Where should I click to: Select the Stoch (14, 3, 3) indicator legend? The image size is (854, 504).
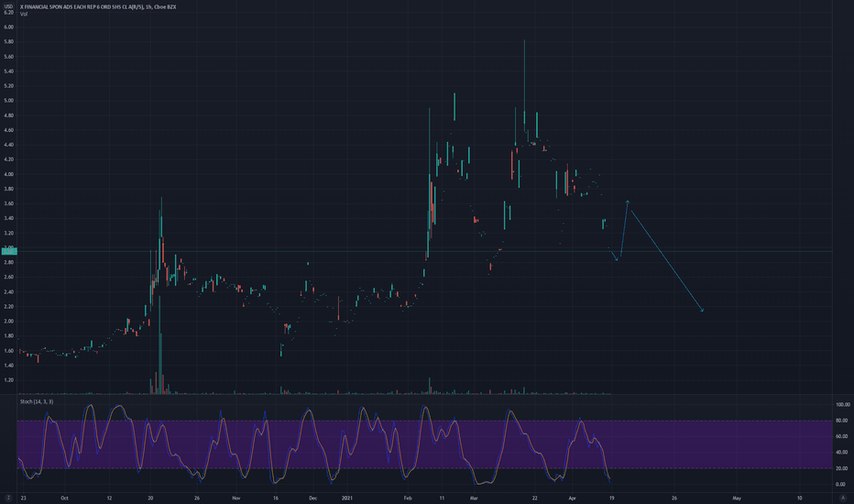tap(37, 401)
